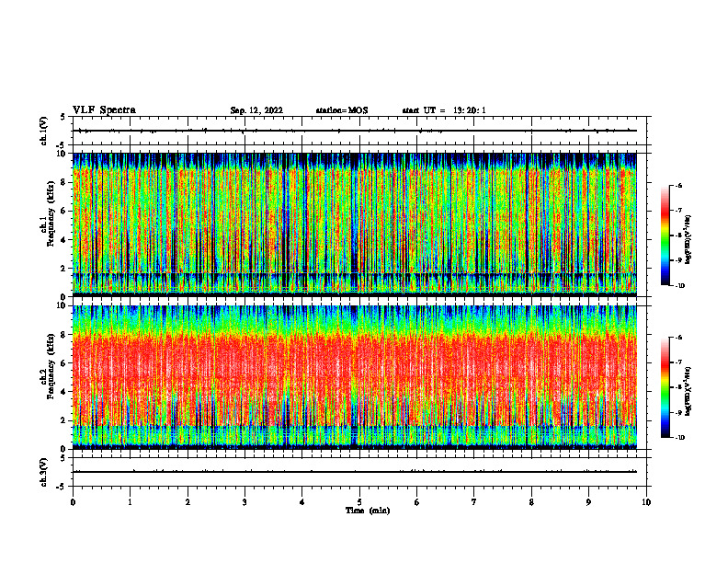728x563 pixels.
Task: Click the ch.1 colorbar log(PSD) label
Action: (688, 240)
